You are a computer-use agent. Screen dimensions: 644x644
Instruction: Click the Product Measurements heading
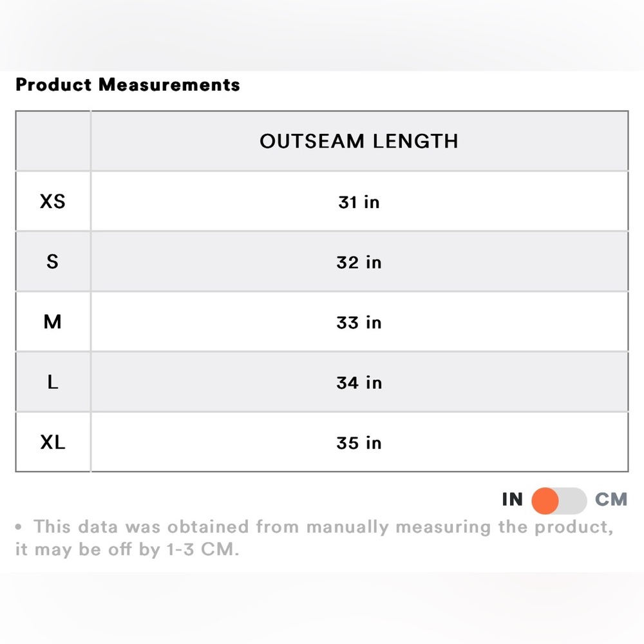click(x=128, y=84)
